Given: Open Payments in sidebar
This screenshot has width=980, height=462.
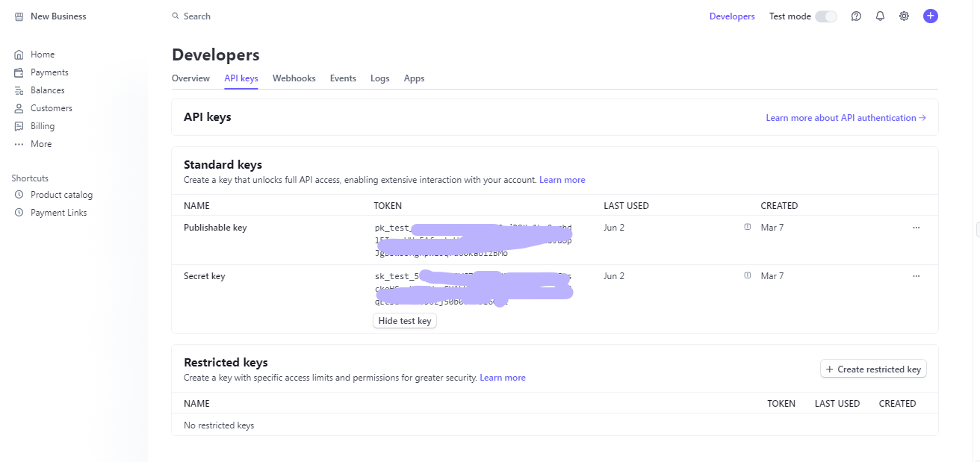Looking at the screenshot, I should click(49, 72).
